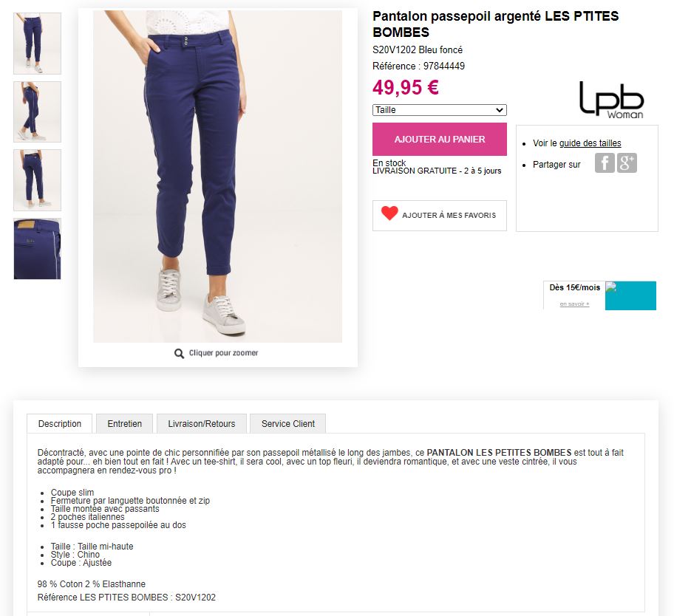Click the Dès 15€/mois payment banner
Image resolution: width=674 pixels, height=616 pixels.
(599, 295)
